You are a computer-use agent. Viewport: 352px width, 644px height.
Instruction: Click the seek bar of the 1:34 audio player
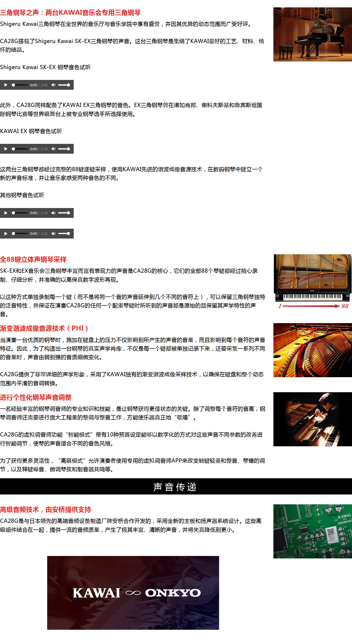click(20, 213)
